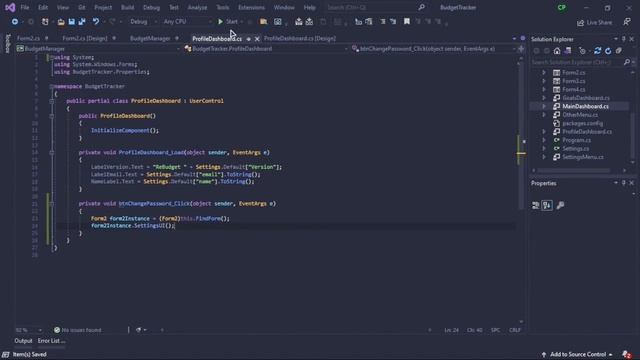Expand Program.cs node in Solution Explorer
The image size is (640, 360).
544,140
